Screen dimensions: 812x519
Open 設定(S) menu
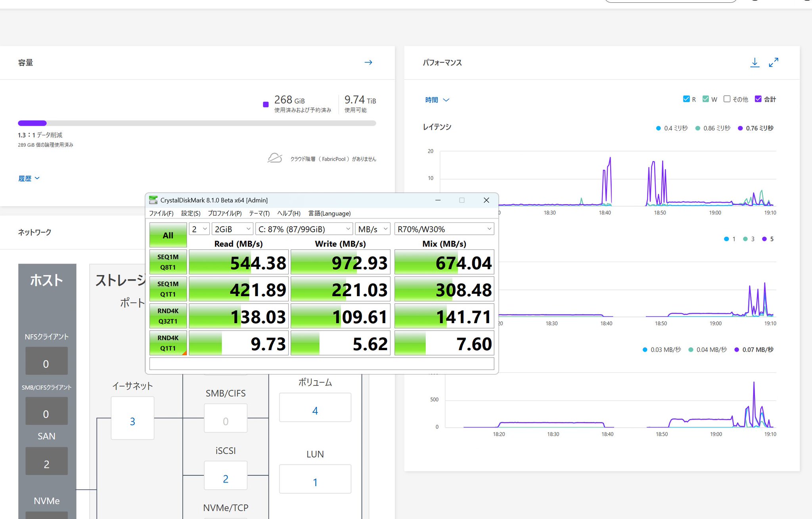click(x=191, y=213)
